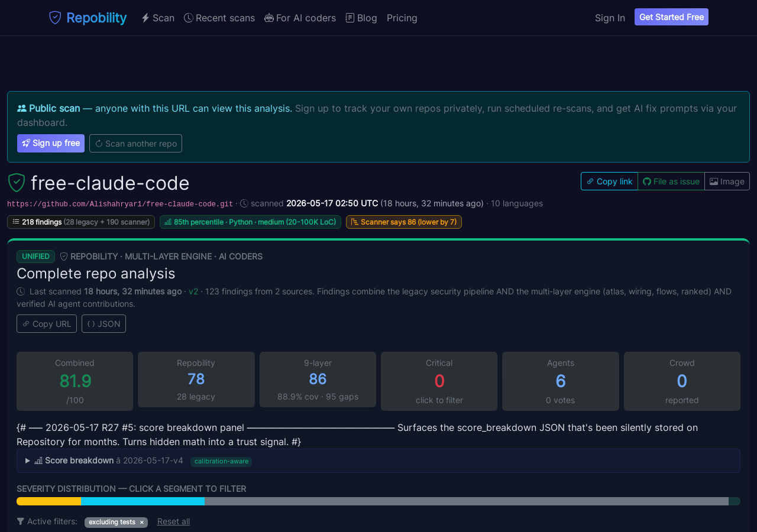Open Recent scans in navigation
Viewport: 757px width, 532px height.
(219, 18)
